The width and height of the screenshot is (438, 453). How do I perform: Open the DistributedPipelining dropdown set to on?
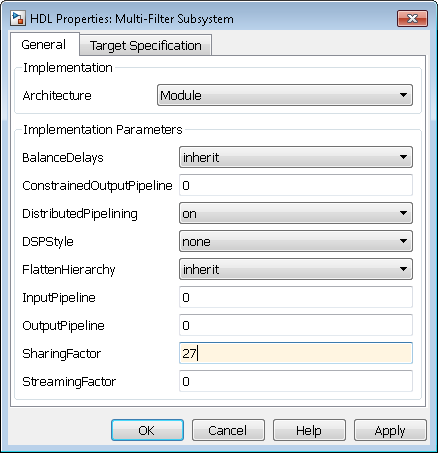[296, 213]
